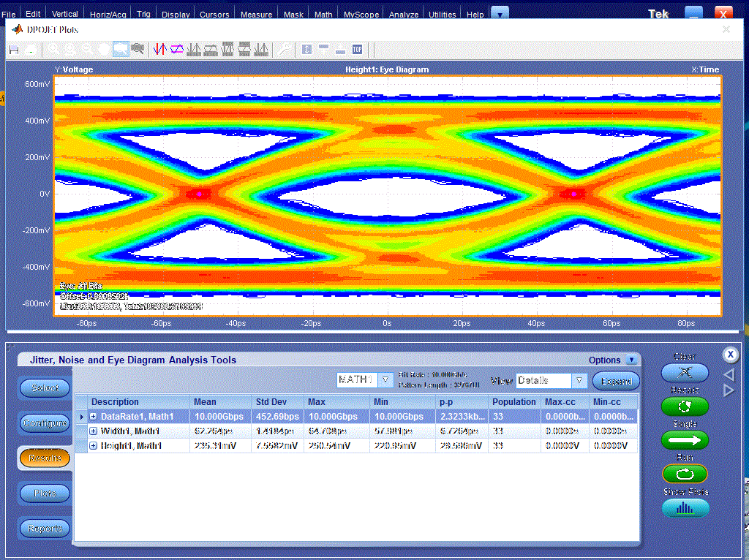Open the Trig menu
The height and width of the screenshot is (560, 749).
143,15
